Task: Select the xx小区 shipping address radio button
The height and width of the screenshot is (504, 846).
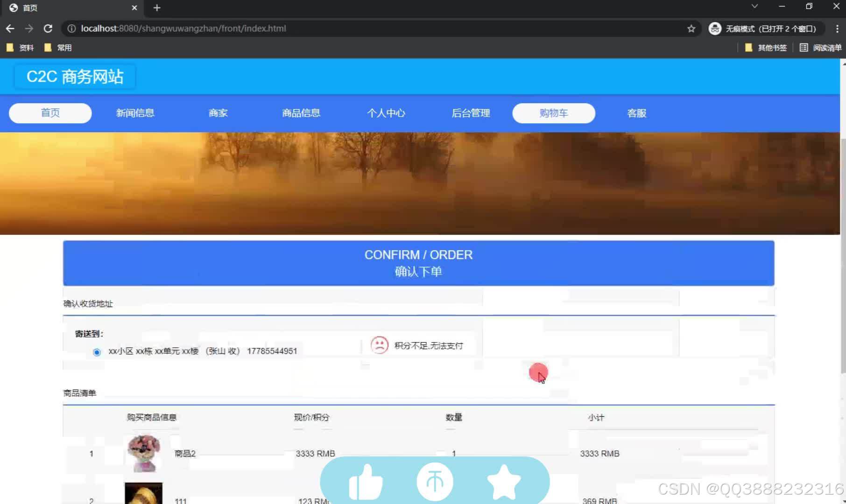Action: tap(97, 352)
